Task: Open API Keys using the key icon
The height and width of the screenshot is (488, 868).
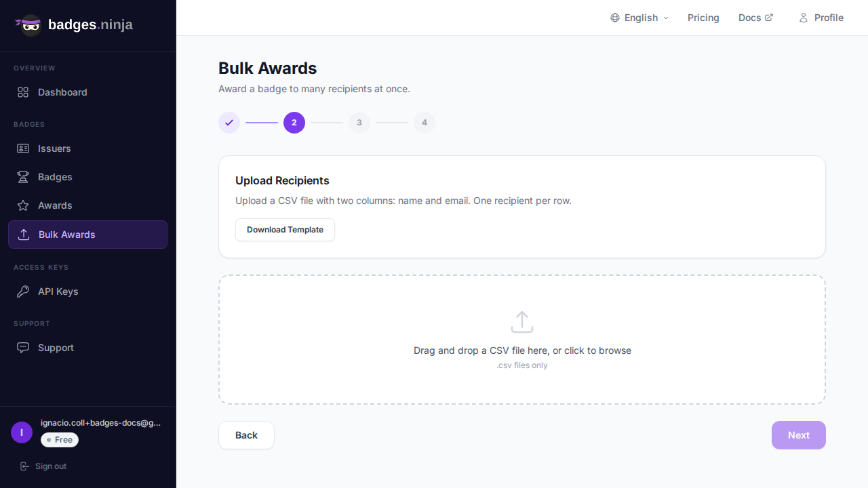Action: [x=23, y=291]
